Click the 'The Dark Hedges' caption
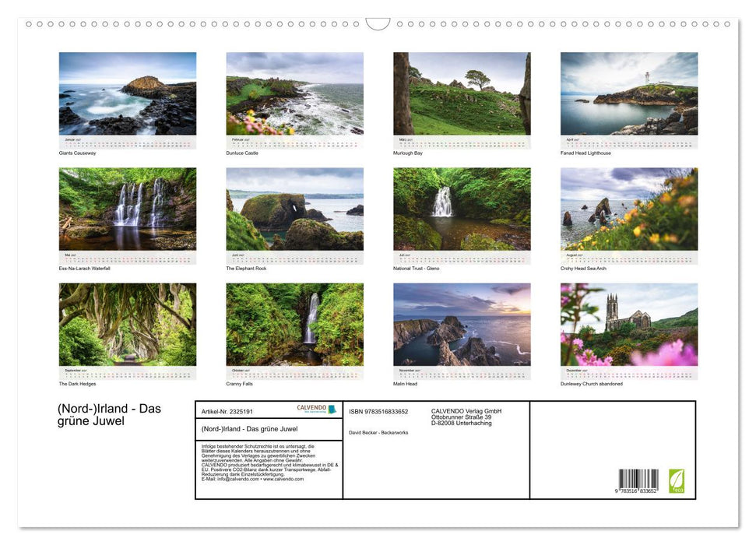 point(77,384)
